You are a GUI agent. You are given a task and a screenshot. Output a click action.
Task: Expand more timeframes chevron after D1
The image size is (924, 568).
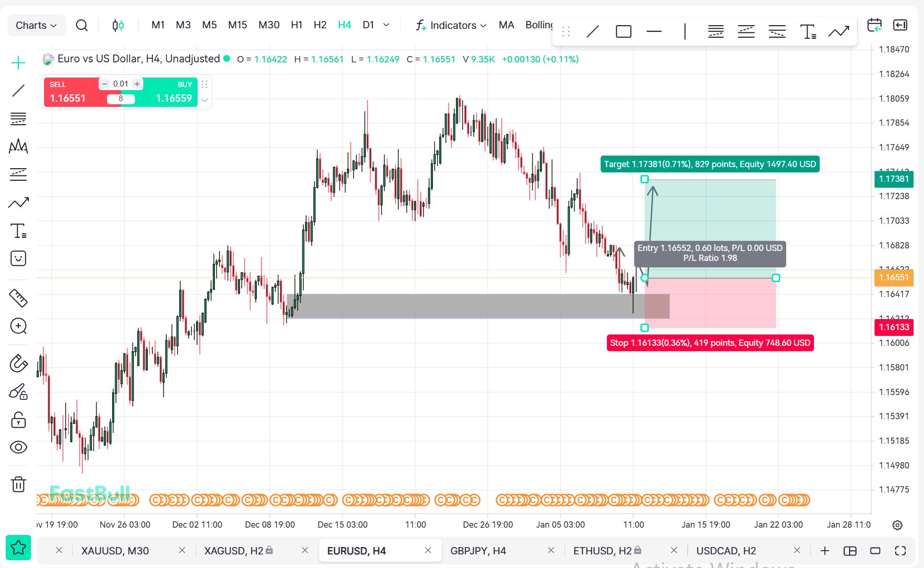(x=386, y=25)
